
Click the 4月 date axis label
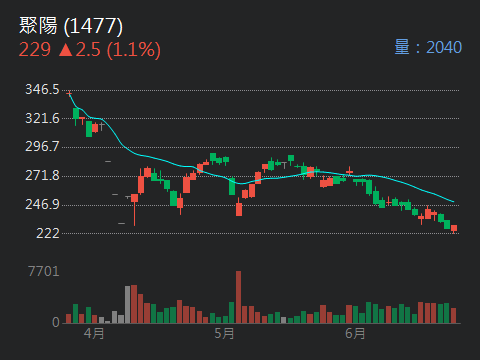click(94, 333)
